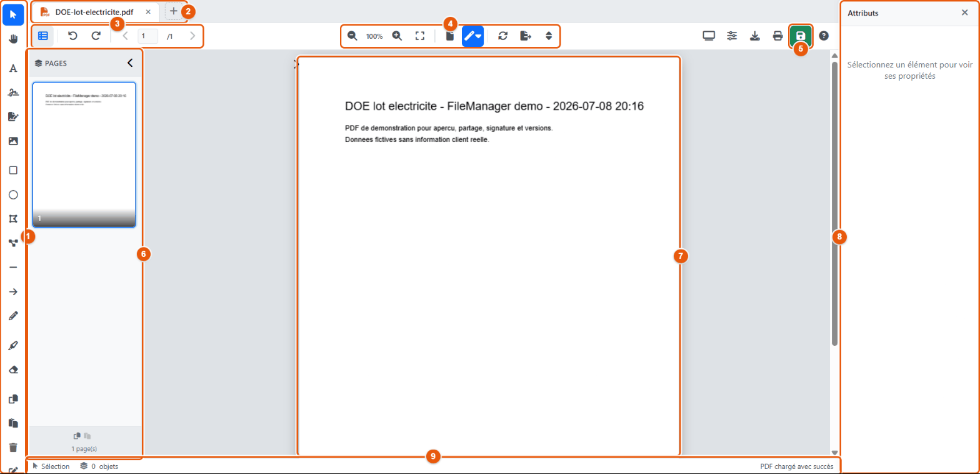980x474 pixels.
Task: Pick the Signature tool
Action: click(x=13, y=93)
